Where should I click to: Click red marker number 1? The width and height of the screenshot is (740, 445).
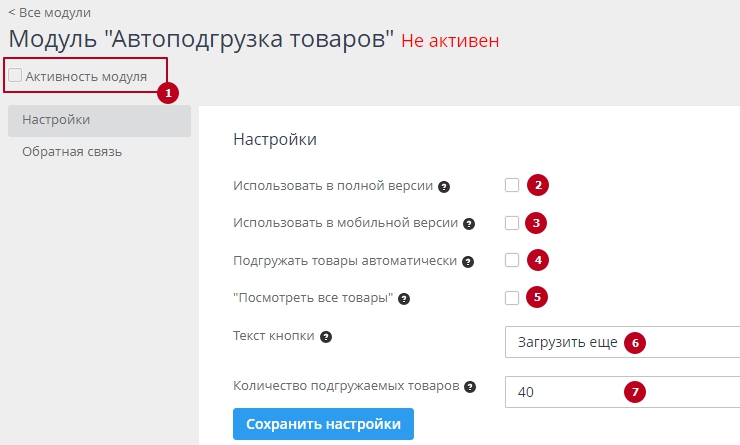(168, 92)
